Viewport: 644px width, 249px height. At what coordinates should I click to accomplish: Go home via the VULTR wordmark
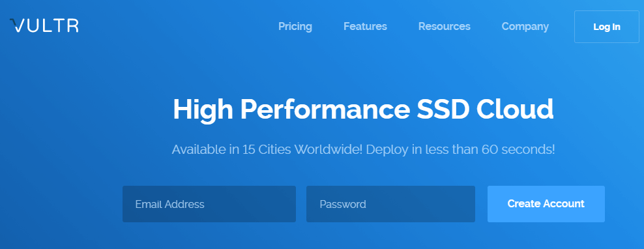coord(44,25)
